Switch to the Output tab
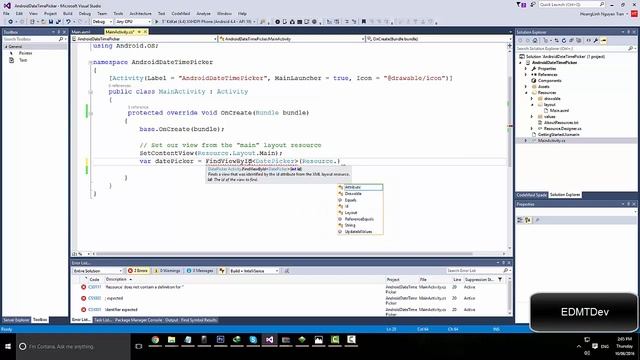 point(171,320)
